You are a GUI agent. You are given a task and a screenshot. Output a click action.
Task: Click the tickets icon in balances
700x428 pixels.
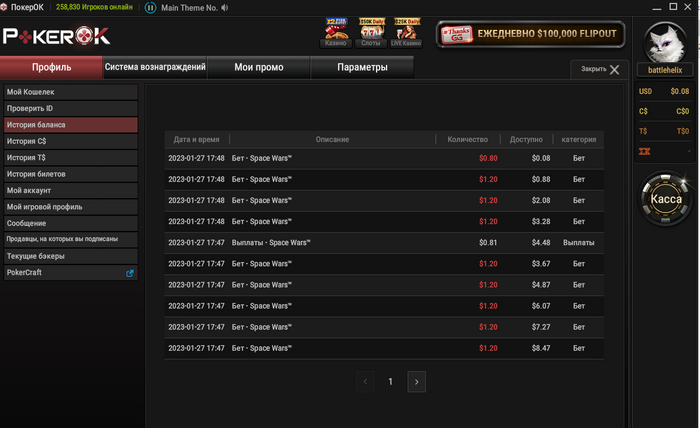tap(644, 151)
